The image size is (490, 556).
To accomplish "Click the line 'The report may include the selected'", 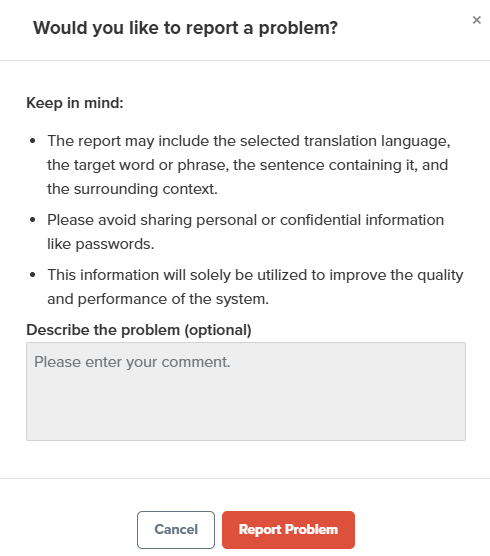I will coord(249,141).
